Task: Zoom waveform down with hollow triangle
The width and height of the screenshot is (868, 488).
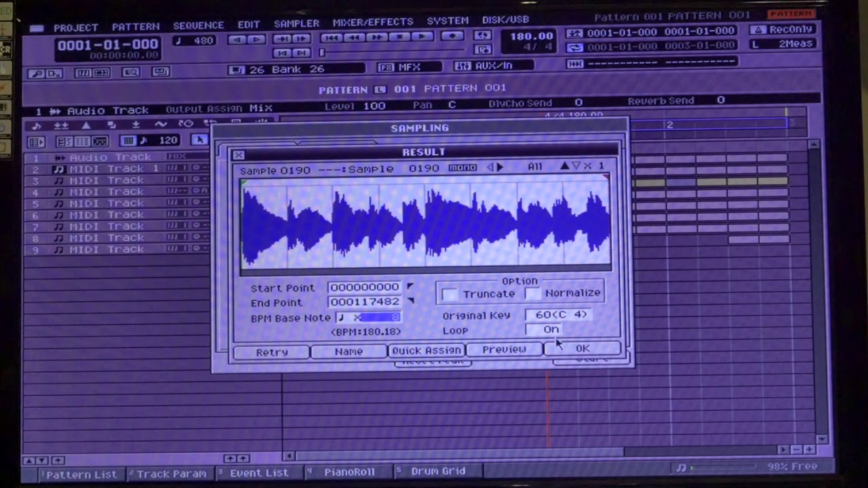Action: coord(576,166)
